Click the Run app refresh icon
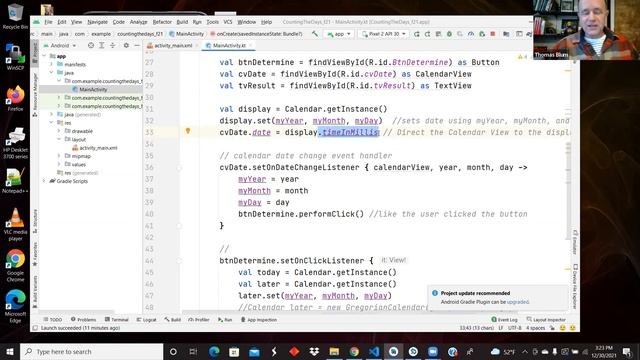The width and height of the screenshot is (640, 360). click(416, 34)
